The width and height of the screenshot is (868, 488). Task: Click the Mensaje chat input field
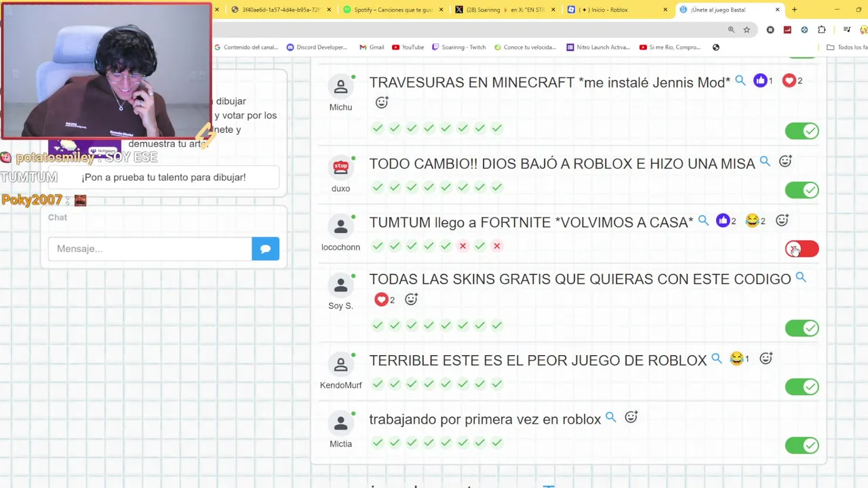[150, 249]
